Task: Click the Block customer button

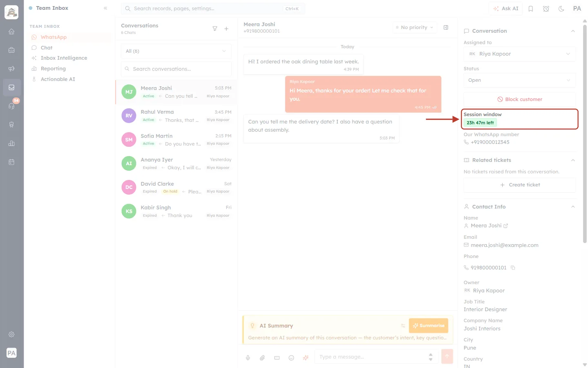Action: (x=520, y=99)
